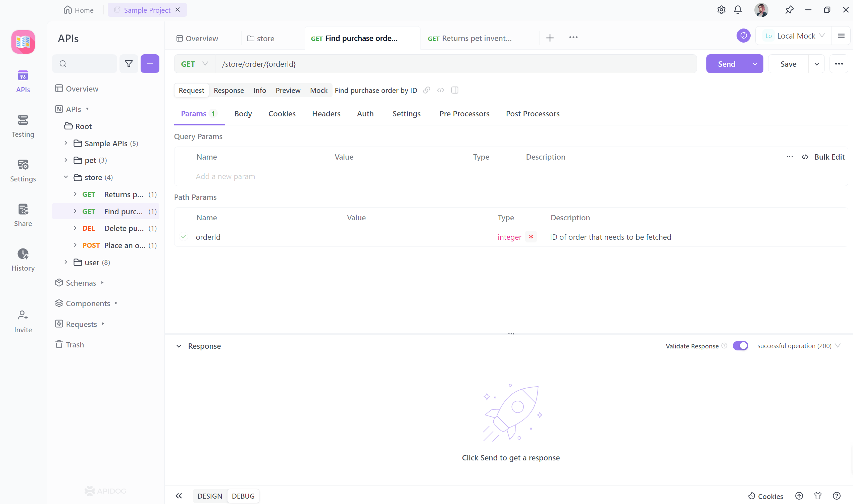Open the GET method dropdown
This screenshot has width=853, height=504.
tap(194, 63)
